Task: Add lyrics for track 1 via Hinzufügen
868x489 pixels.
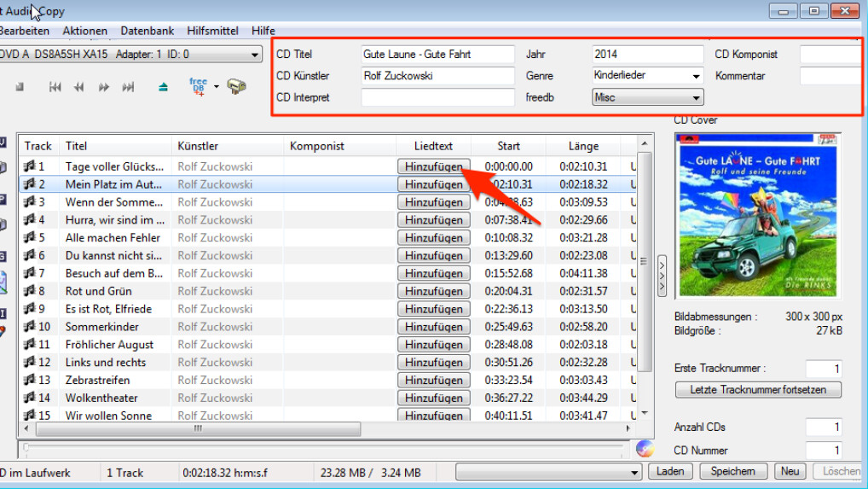Action: [x=433, y=166]
